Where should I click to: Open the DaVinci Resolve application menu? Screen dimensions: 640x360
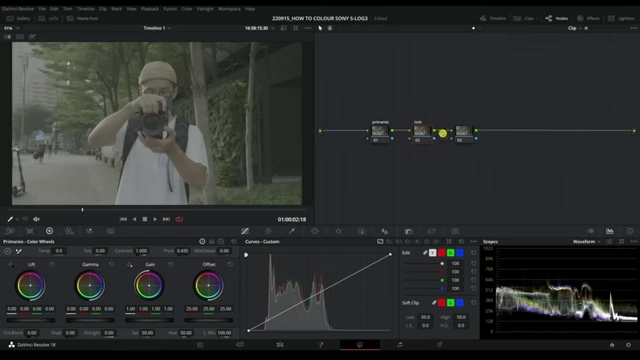pyautogui.click(x=18, y=9)
